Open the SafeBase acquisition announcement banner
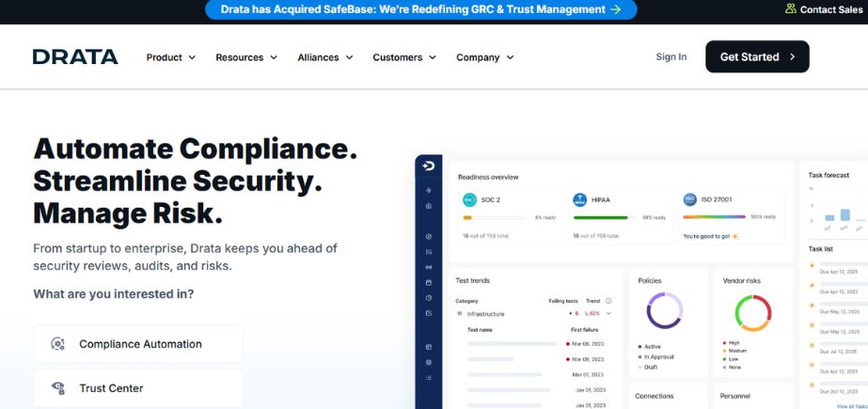 pos(420,9)
